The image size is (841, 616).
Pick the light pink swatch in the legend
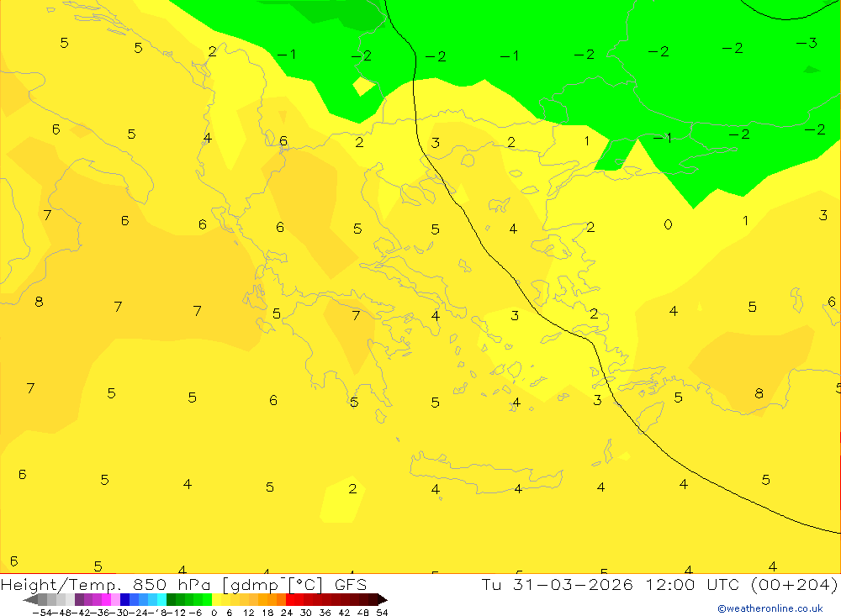pos(115,599)
